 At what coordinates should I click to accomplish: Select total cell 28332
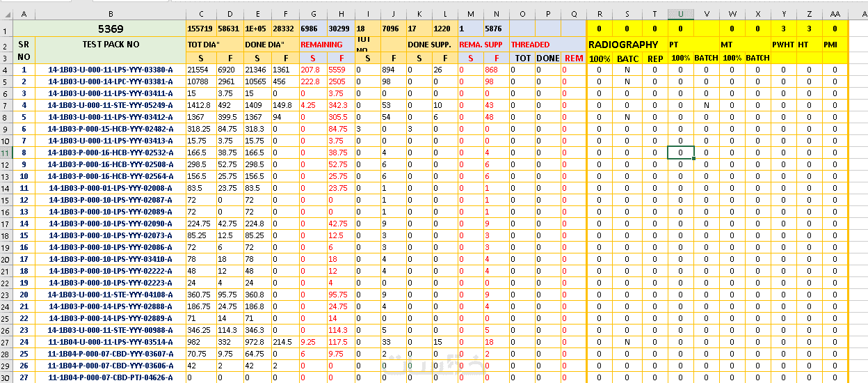[286, 29]
